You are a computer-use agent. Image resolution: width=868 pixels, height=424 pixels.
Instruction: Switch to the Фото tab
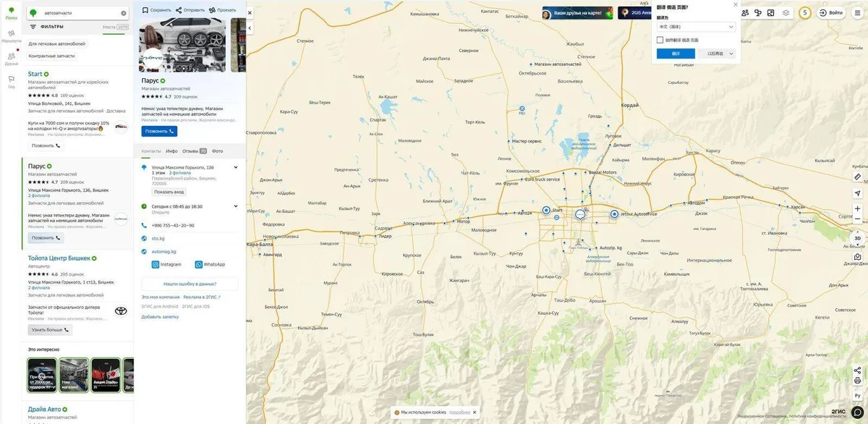click(218, 151)
